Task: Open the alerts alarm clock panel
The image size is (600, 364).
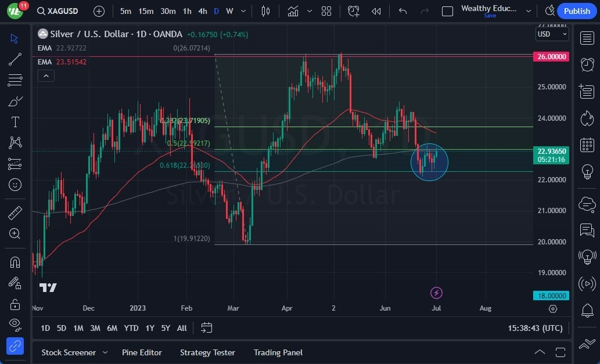Action: point(587,64)
